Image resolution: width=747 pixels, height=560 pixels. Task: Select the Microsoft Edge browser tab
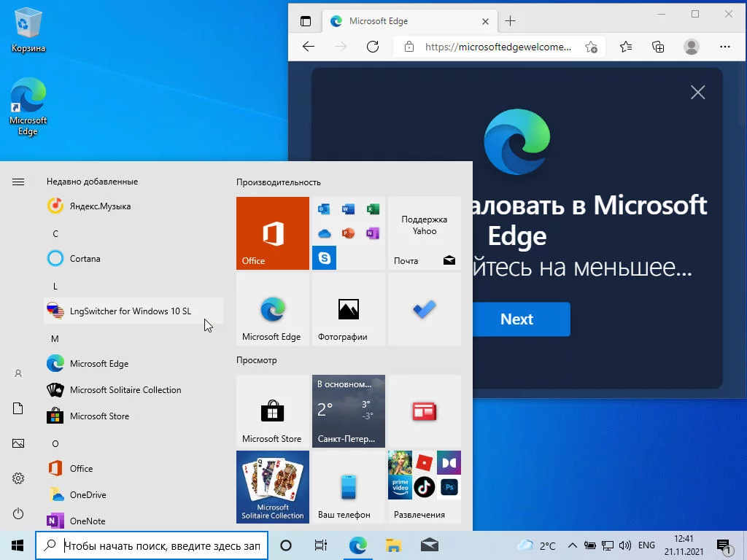tap(410, 21)
